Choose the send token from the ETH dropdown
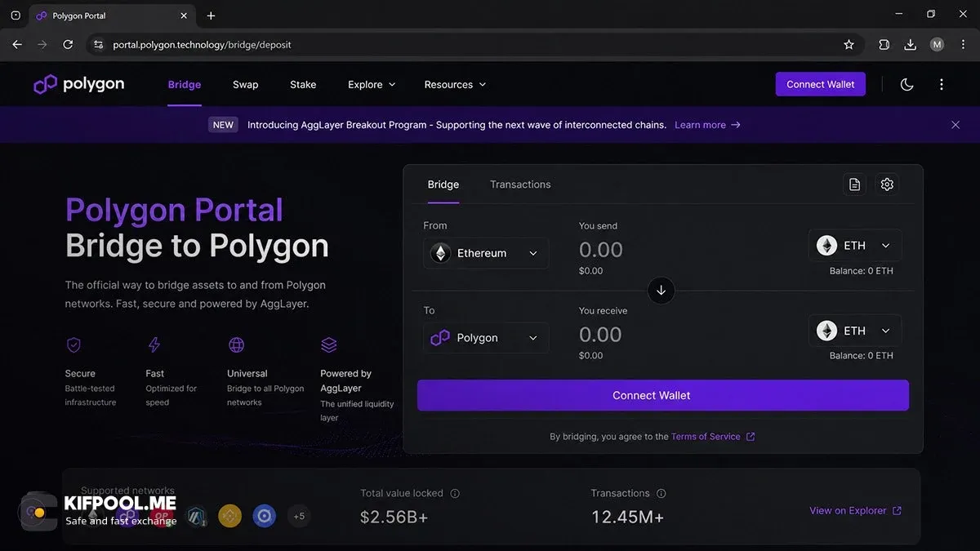Screen dimensions: 980x551 (x=855, y=245)
